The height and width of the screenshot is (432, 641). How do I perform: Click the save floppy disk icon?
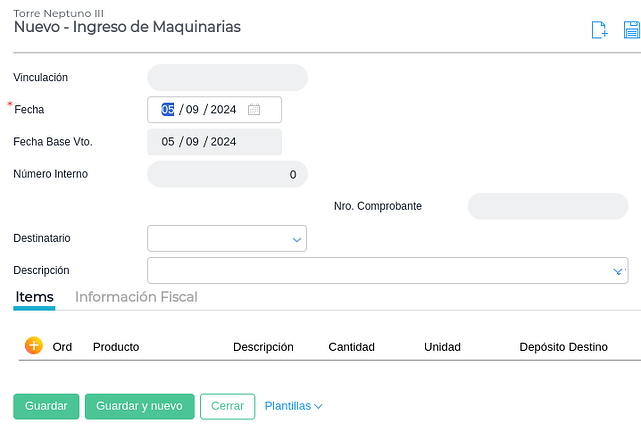coord(632,30)
